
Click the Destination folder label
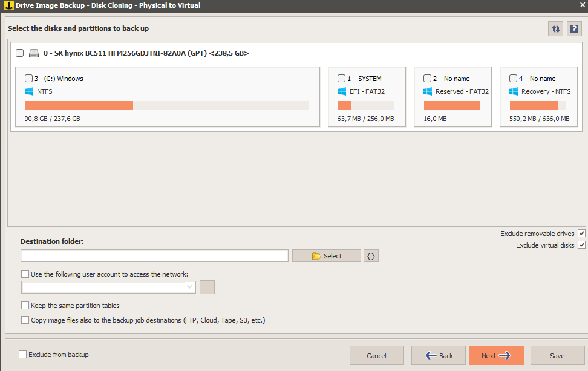52,241
